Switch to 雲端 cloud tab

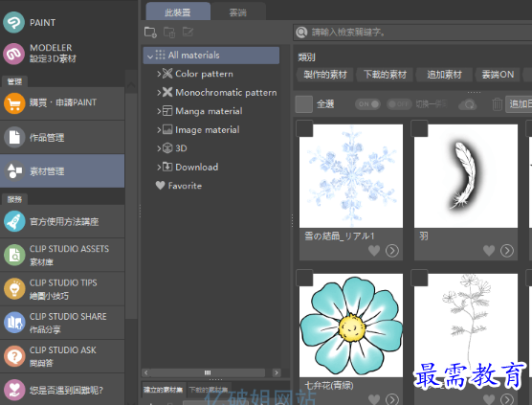[238, 12]
